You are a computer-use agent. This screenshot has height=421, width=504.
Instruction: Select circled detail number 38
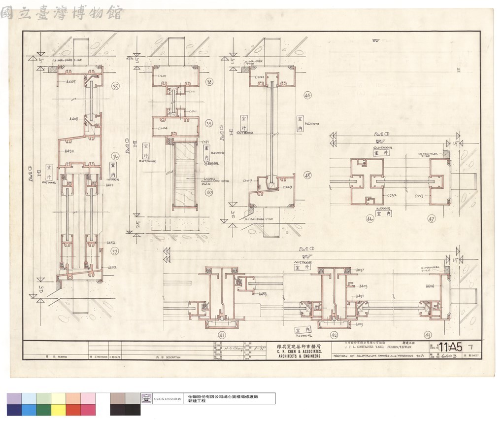[x=209, y=82]
